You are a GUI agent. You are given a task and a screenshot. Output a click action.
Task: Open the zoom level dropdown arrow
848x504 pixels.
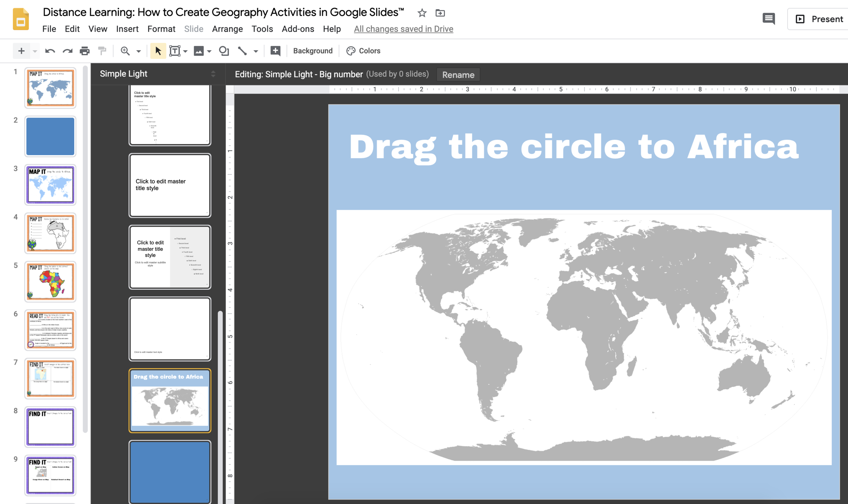[139, 51]
